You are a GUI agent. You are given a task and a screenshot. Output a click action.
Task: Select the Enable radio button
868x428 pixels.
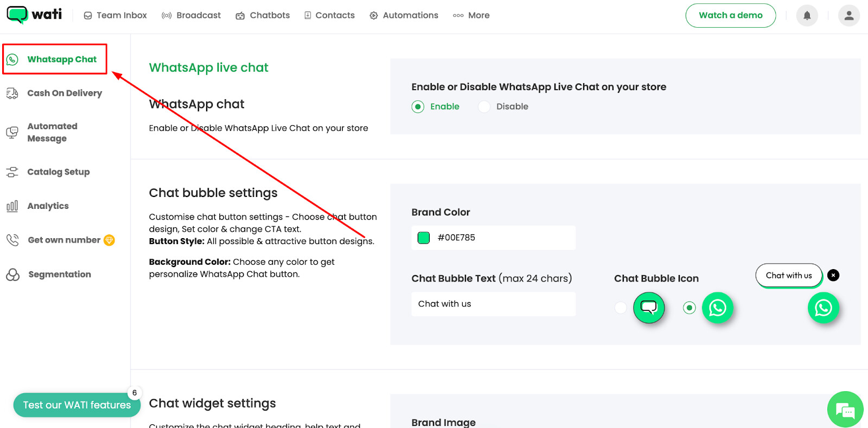pyautogui.click(x=418, y=107)
